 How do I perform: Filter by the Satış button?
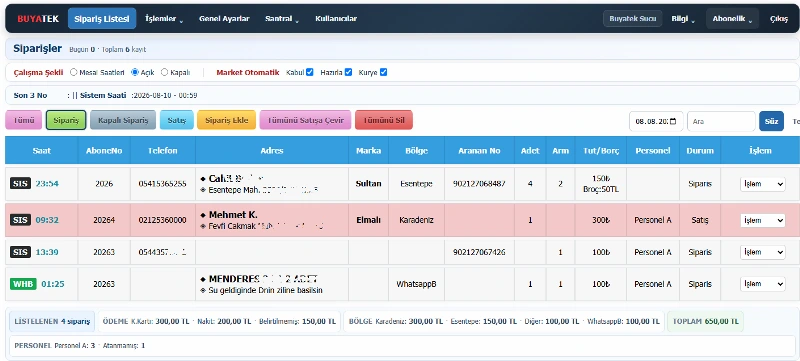click(x=177, y=120)
